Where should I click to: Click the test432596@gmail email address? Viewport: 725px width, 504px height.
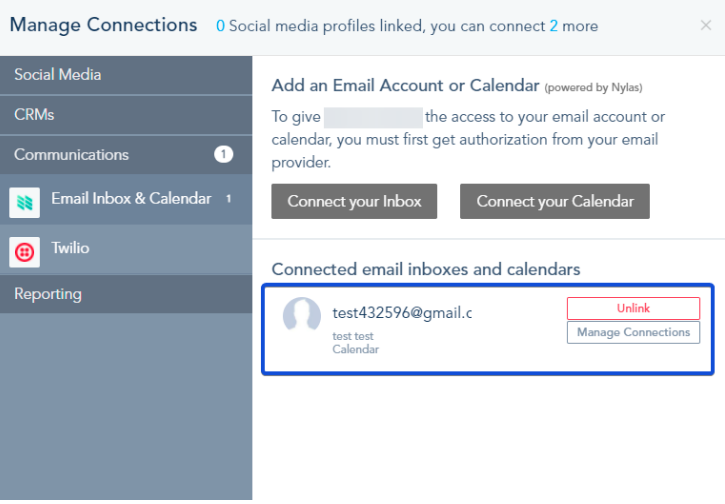(x=402, y=313)
